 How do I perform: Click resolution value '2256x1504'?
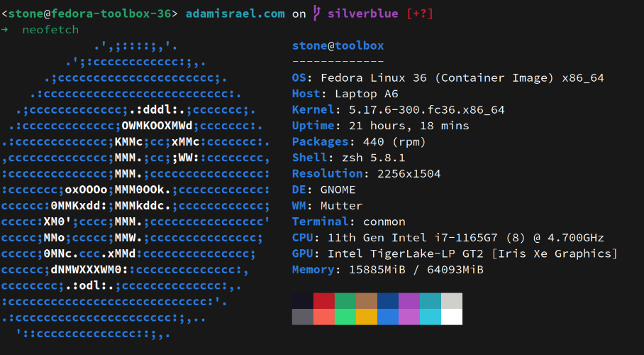pyautogui.click(x=409, y=174)
